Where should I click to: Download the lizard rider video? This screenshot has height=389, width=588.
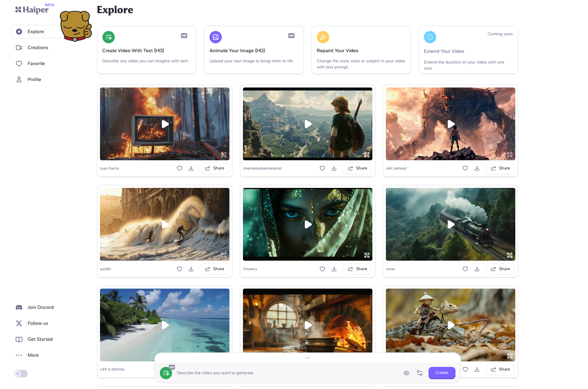tap(477, 369)
